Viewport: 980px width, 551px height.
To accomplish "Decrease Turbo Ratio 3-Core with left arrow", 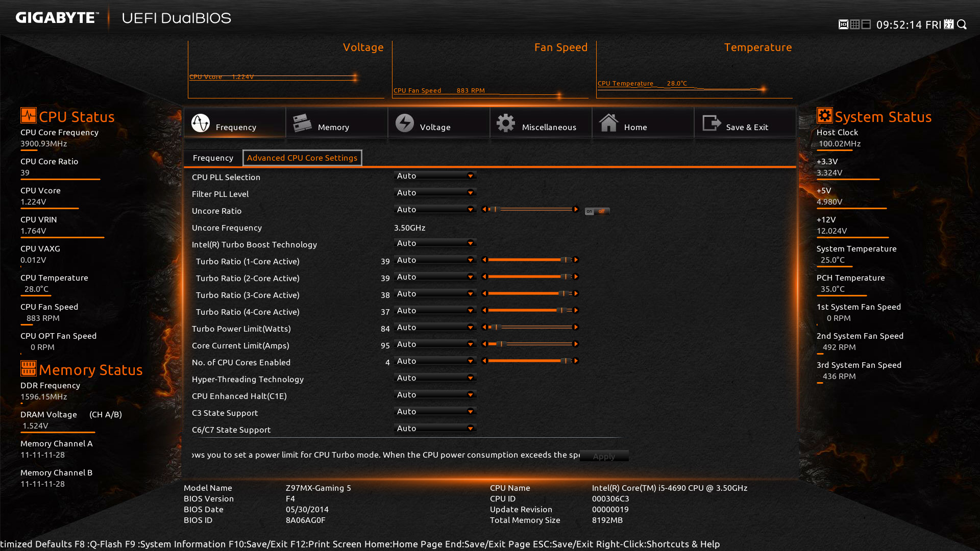I will pyautogui.click(x=484, y=293).
